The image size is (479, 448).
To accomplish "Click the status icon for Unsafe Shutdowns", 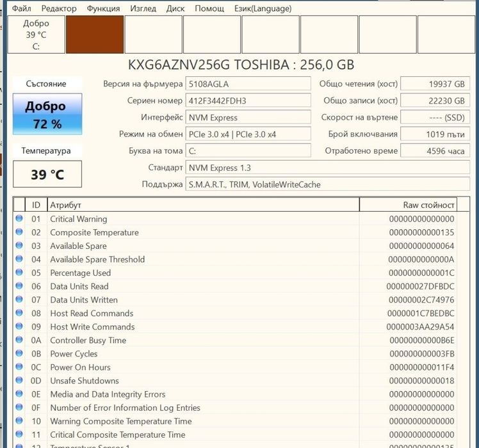I will coord(19,380).
